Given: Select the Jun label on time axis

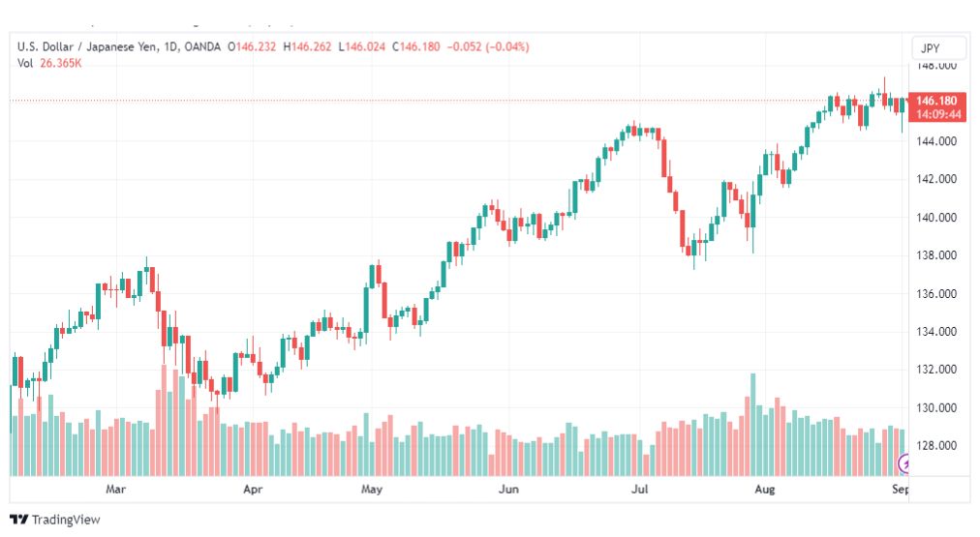Looking at the screenshot, I should pos(508,490).
